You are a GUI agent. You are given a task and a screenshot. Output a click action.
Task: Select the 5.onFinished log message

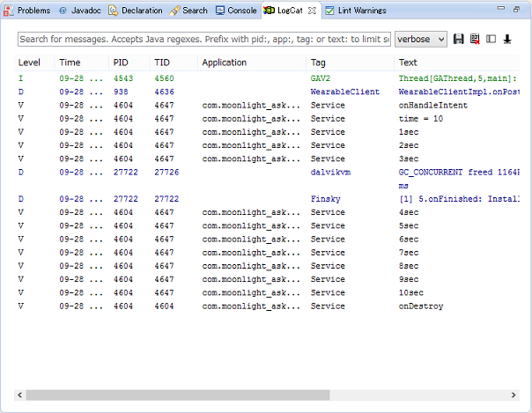pyautogui.click(x=459, y=199)
